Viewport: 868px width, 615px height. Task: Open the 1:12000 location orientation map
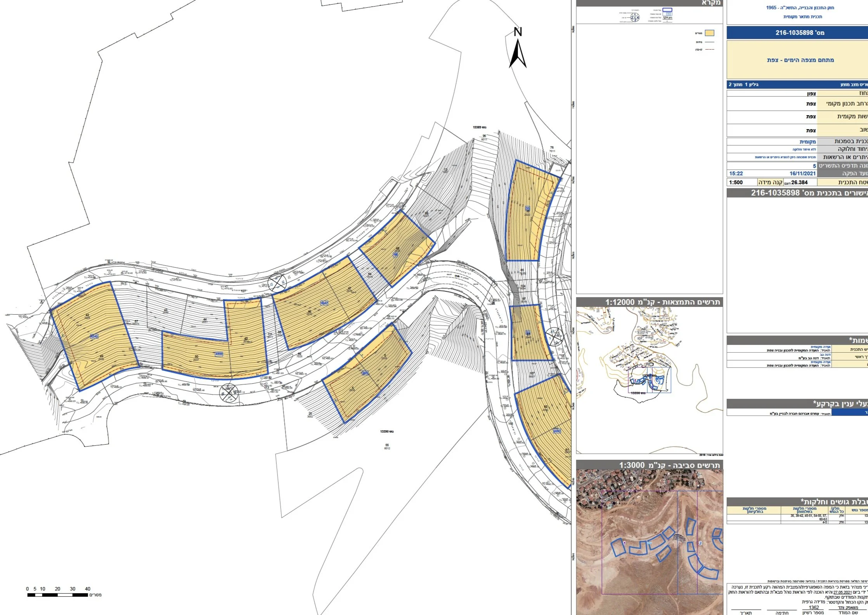tap(649, 380)
